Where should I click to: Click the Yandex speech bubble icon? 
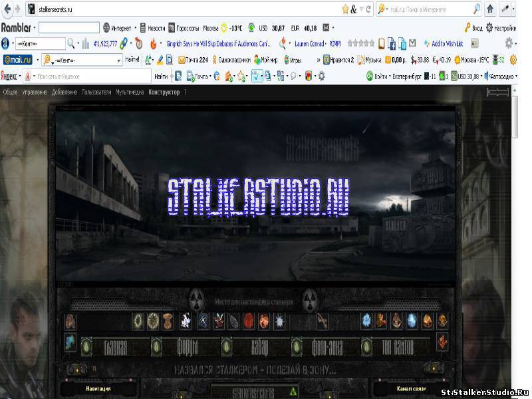tap(293, 76)
